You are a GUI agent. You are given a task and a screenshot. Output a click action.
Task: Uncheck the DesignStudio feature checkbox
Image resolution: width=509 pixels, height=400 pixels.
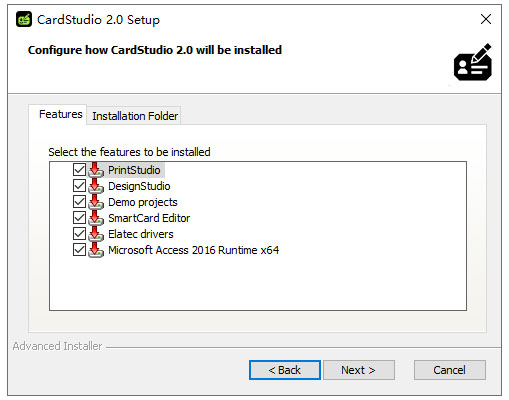[79, 186]
